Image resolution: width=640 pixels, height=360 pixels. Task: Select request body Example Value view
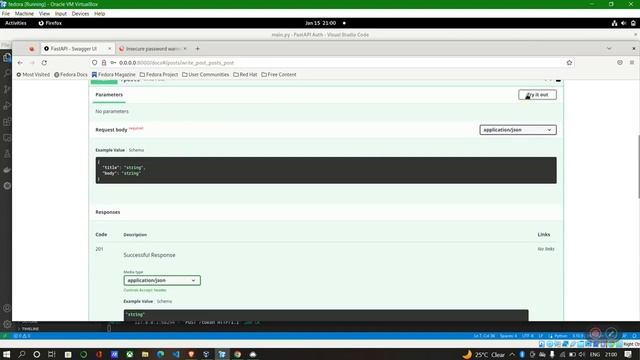click(110, 150)
